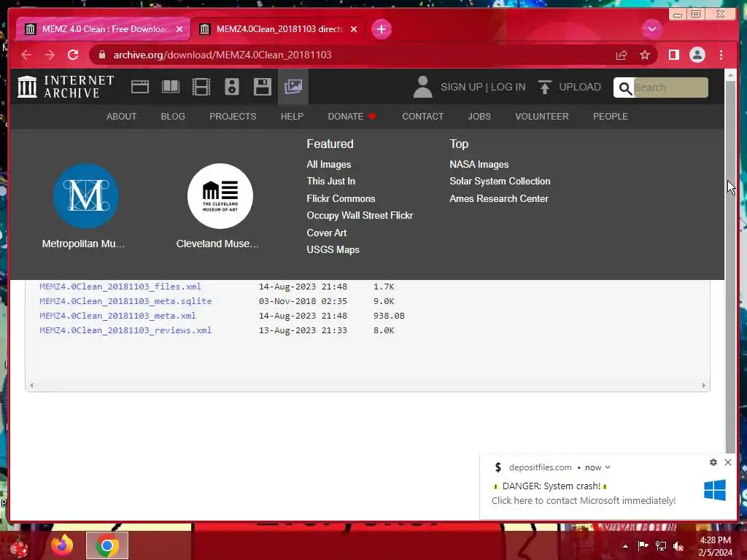747x560 pixels.
Task: Click the LOG IN link
Action: pos(508,87)
